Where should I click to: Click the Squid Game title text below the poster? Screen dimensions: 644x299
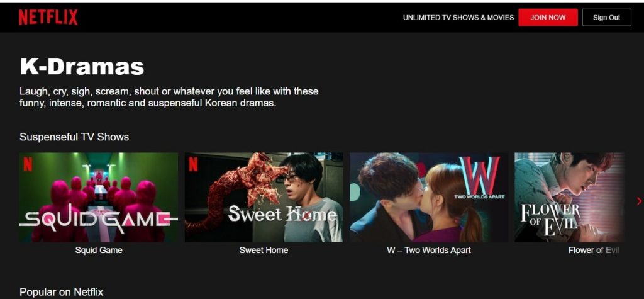pos(99,250)
